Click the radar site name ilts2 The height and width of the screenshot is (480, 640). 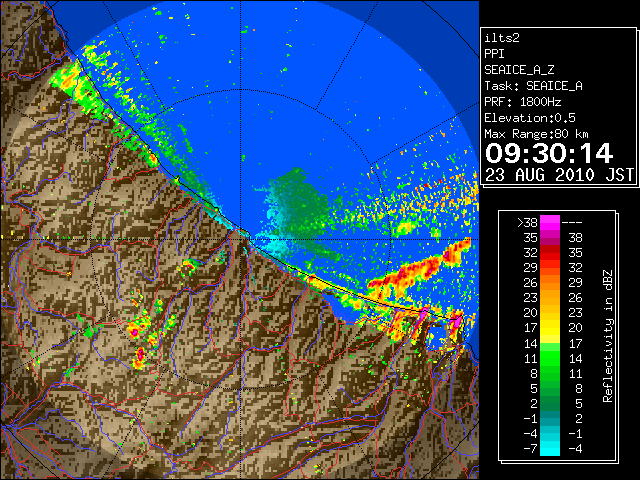[x=502, y=38]
